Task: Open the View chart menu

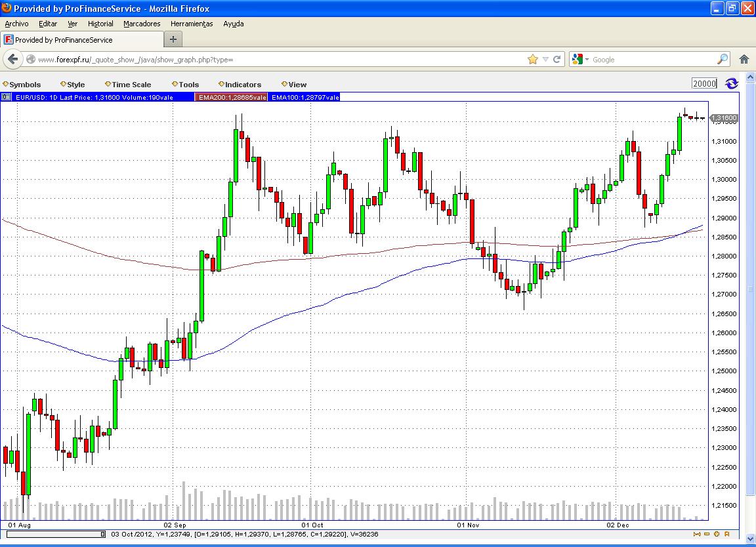Action: tap(294, 85)
